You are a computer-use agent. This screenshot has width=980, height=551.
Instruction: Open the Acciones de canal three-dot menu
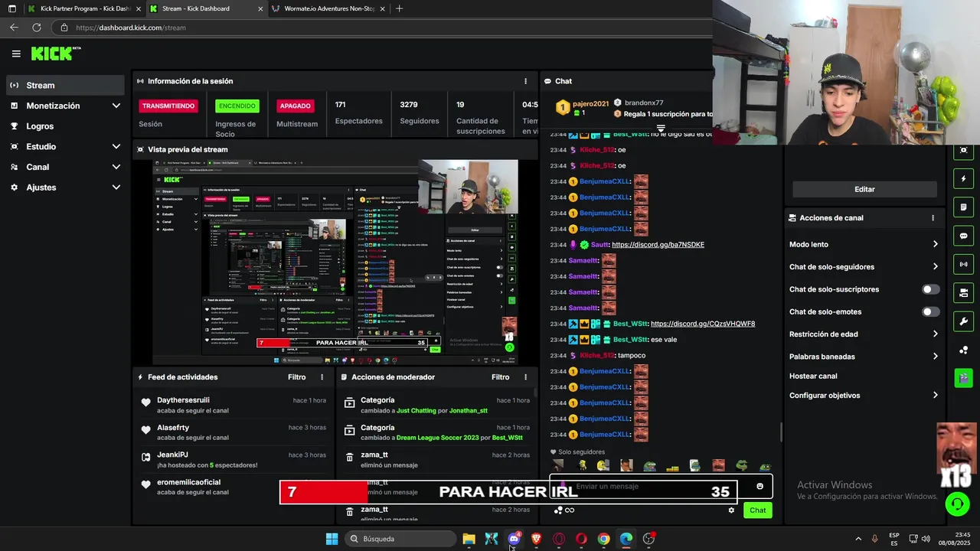(933, 218)
